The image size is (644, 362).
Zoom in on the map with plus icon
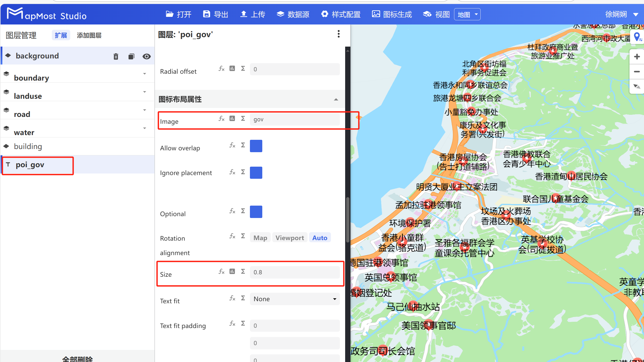coord(637,56)
